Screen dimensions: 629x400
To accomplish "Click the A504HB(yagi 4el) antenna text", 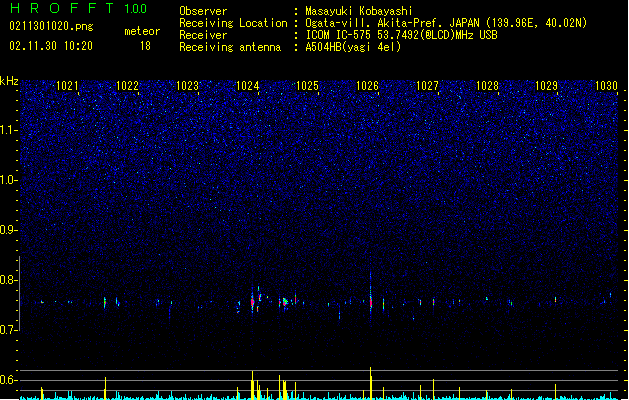I will tap(353, 47).
